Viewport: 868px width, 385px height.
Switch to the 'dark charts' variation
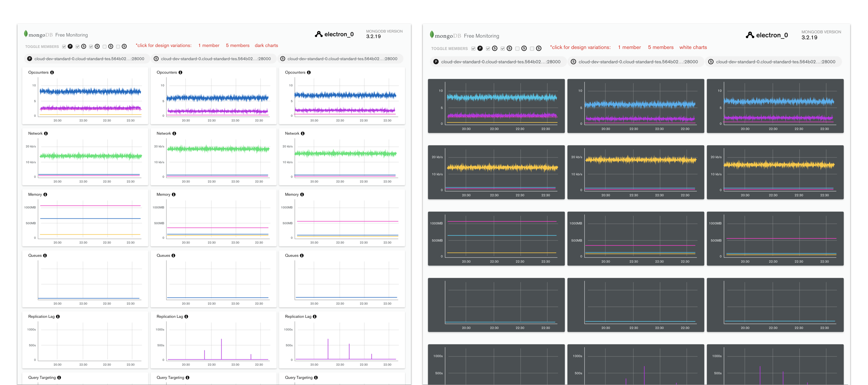266,46
